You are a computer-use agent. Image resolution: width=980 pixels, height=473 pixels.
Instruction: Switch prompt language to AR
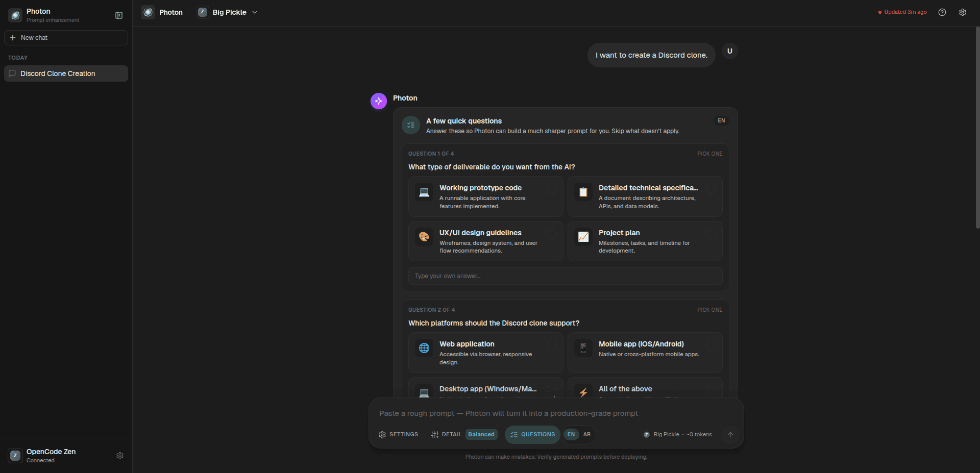point(587,435)
